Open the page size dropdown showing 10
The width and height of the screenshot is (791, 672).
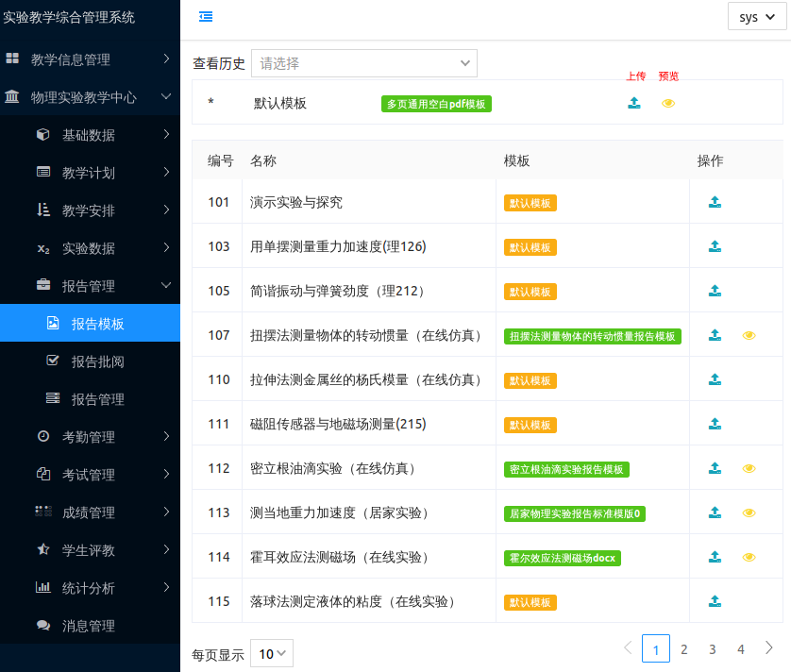pyautogui.click(x=272, y=654)
